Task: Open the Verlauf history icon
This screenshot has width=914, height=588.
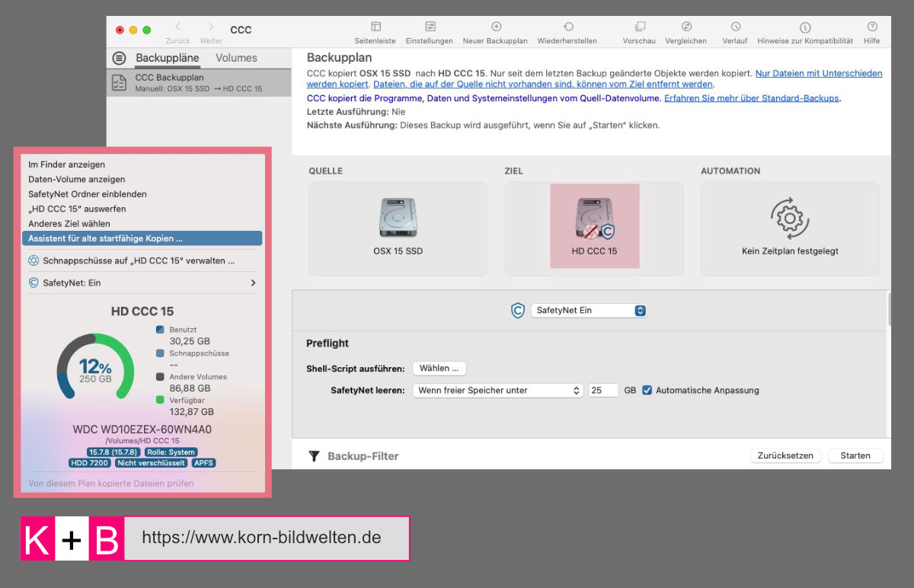Action: click(736, 27)
